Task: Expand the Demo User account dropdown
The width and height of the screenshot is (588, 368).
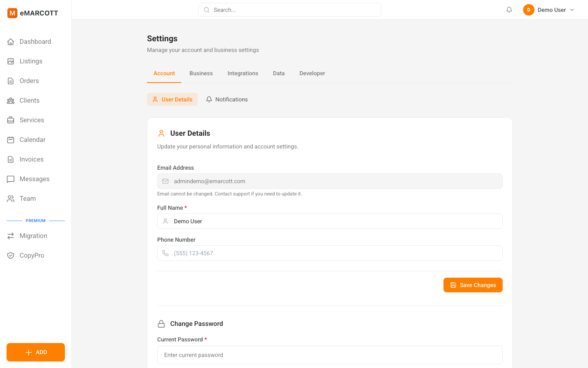Action: (549, 9)
